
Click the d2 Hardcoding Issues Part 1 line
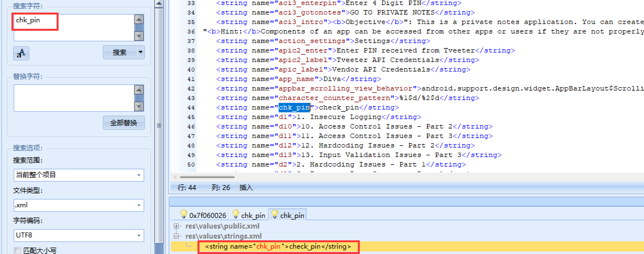[x=341, y=165]
